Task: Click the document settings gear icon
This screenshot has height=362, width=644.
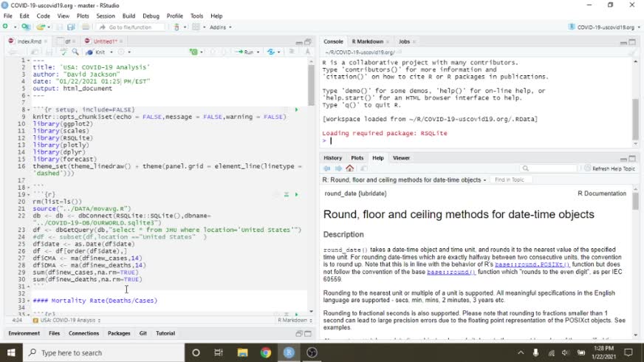Action: pyautogui.click(x=121, y=52)
